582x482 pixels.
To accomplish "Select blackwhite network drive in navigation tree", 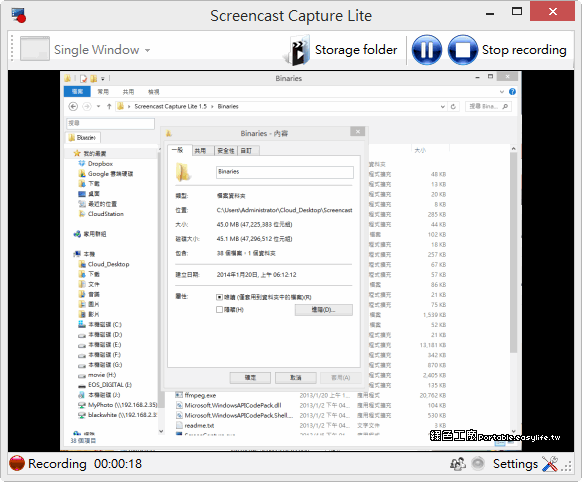I will coord(118,415).
